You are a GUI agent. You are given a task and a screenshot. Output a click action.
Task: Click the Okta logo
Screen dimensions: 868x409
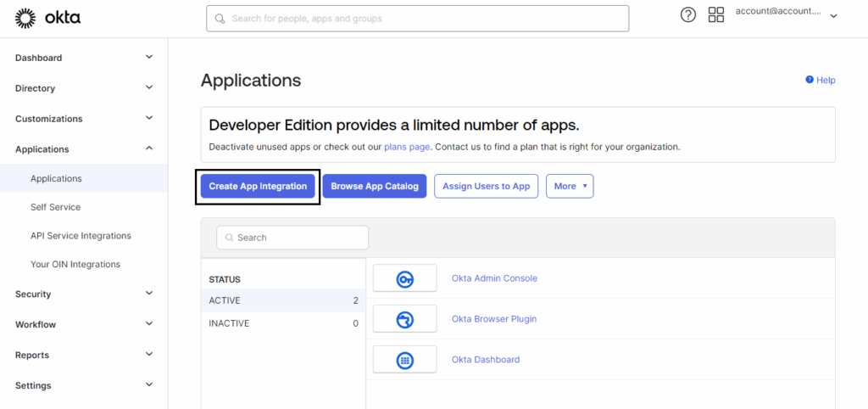(x=47, y=19)
